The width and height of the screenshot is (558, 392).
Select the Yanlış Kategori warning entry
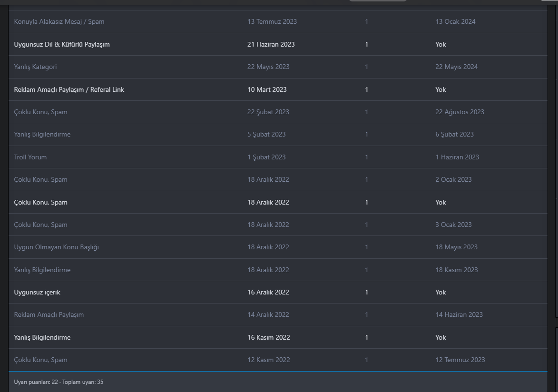click(x=35, y=67)
